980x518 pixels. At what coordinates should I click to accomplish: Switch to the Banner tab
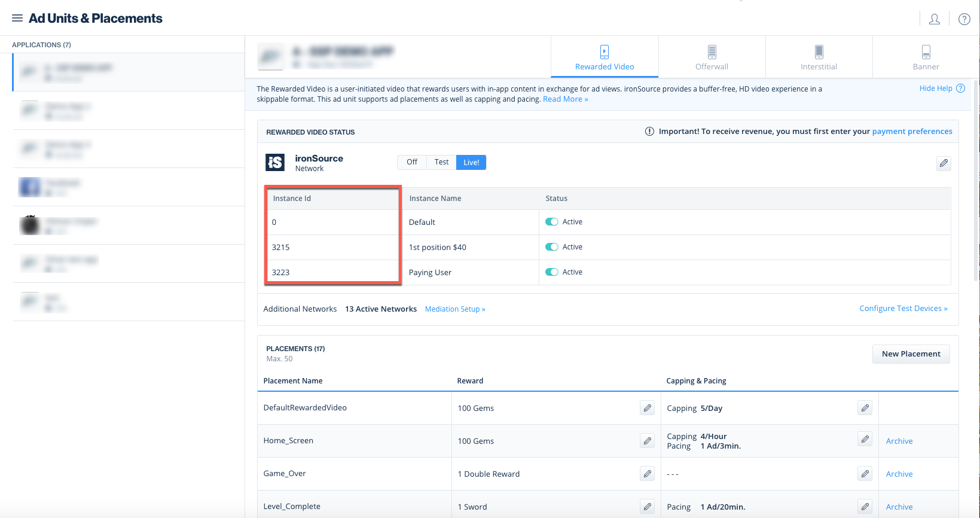(926, 57)
